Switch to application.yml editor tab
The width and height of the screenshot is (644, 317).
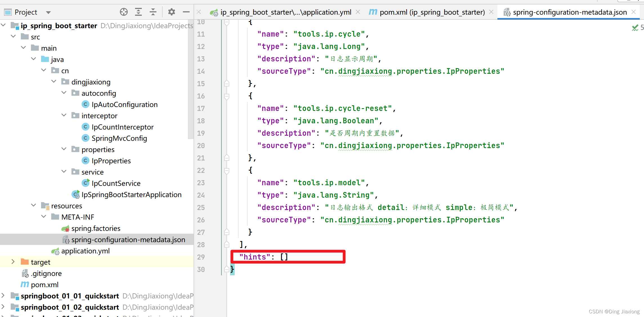286,12
